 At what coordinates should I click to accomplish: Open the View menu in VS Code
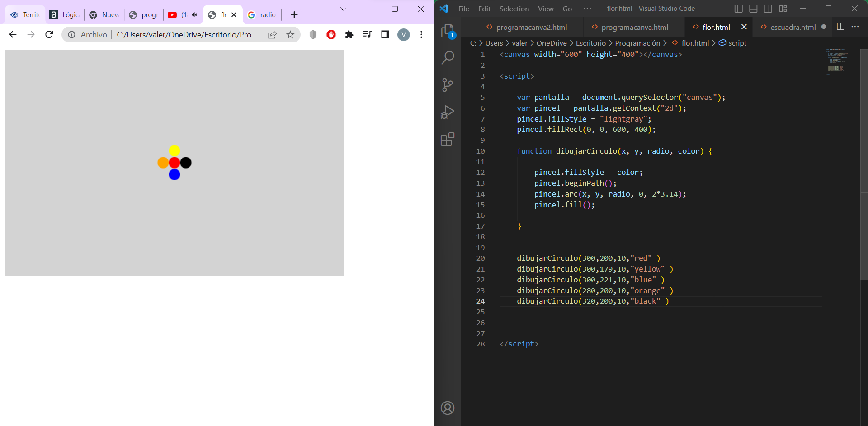point(546,9)
